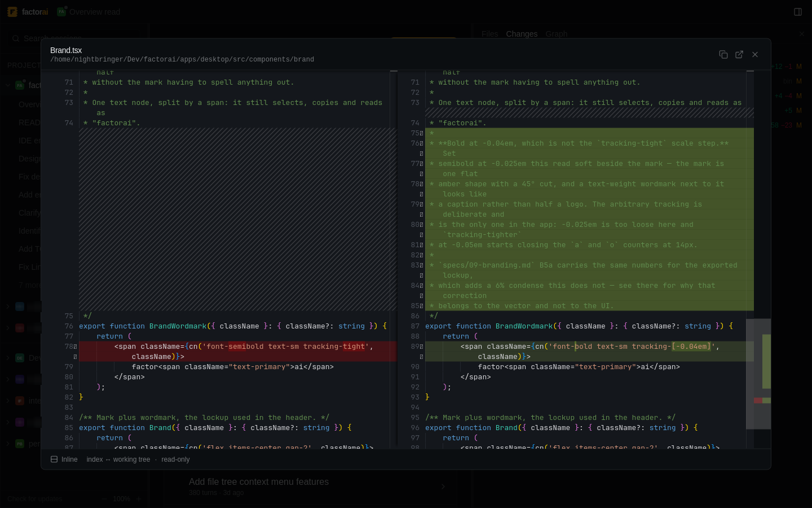
Task: Click the FA project icon in sidebar
Action: click(x=20, y=85)
